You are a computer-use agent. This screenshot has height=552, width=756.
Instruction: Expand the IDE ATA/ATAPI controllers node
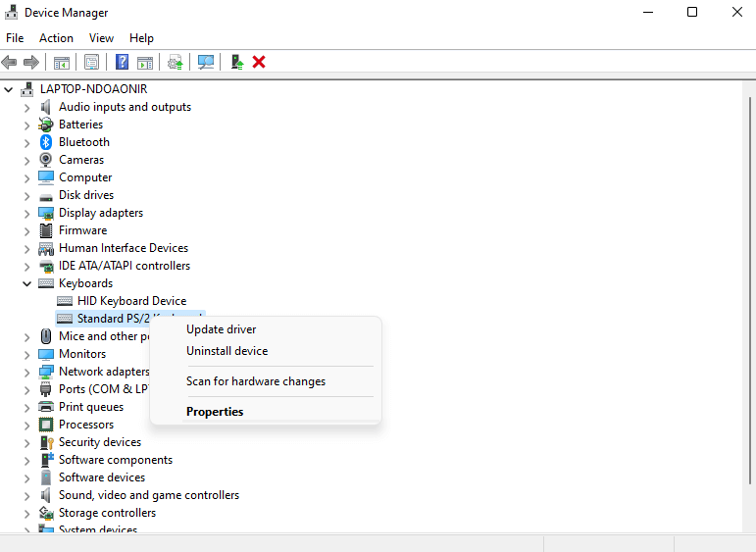pyautogui.click(x=27, y=266)
